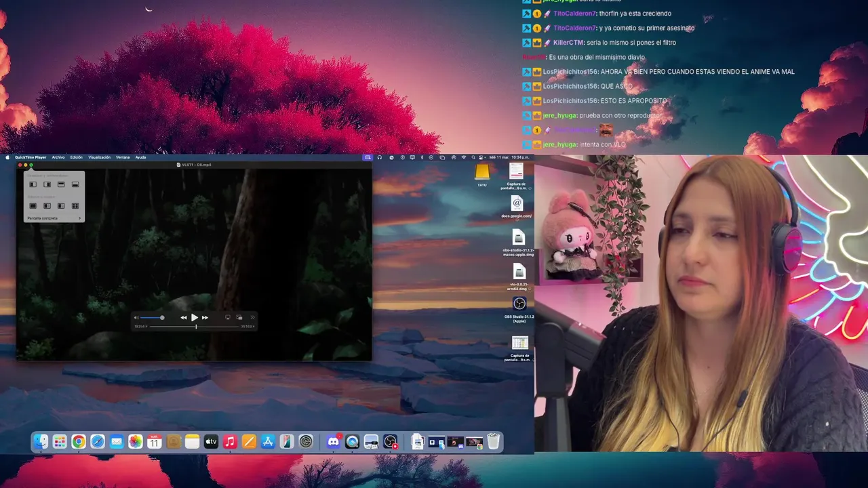Choose fill-screen arrangement icon in tiling popup

(33, 205)
